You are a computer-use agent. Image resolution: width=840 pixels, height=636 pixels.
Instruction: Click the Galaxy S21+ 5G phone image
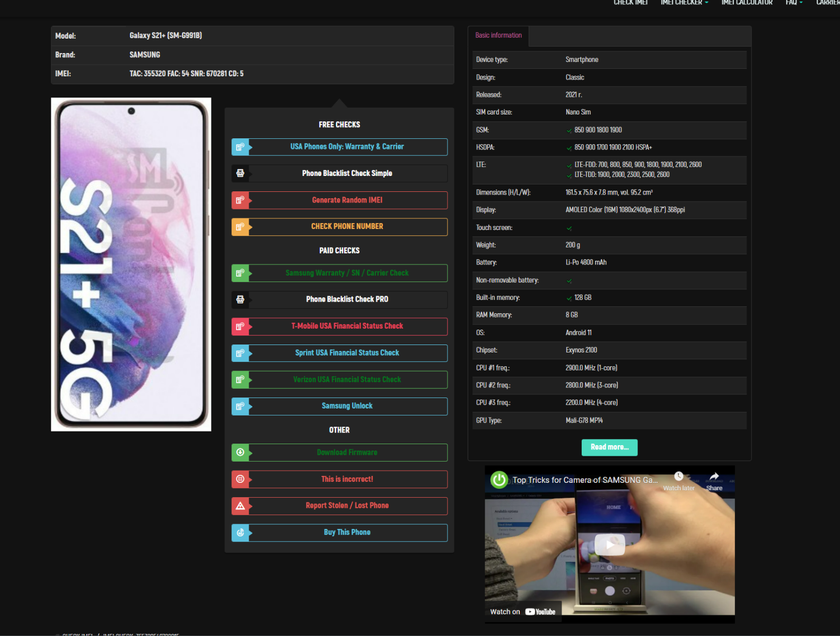tap(131, 264)
